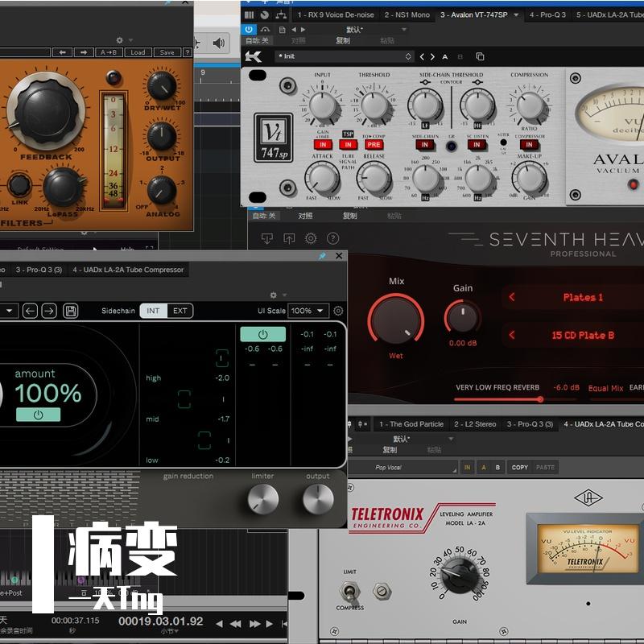Select the L2 Stereo plugin tab
Image resolution: width=644 pixels, height=644 pixels.
(x=474, y=424)
